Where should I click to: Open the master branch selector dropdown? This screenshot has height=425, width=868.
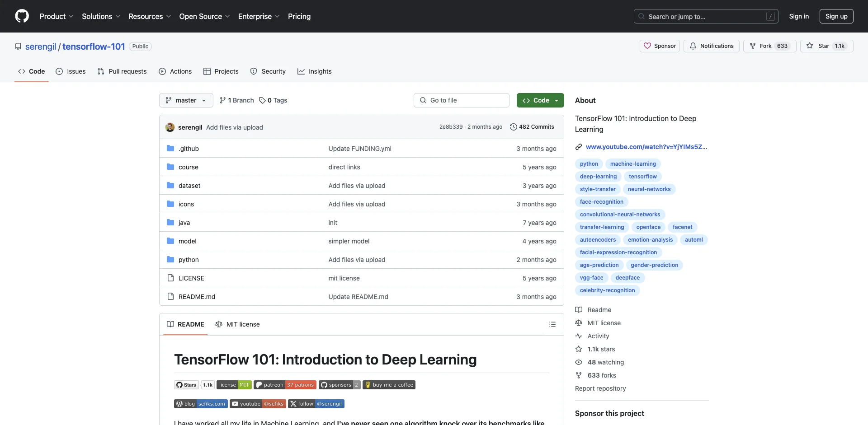[186, 100]
